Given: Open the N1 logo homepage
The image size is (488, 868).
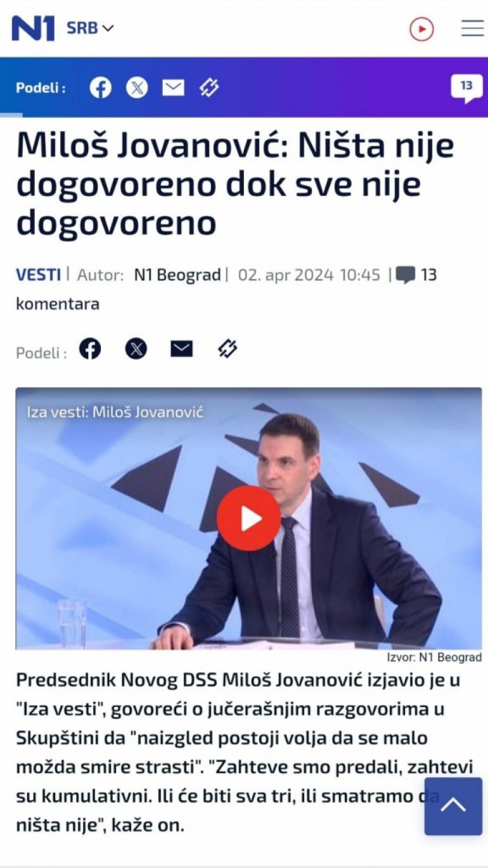Looking at the screenshot, I should (33, 28).
